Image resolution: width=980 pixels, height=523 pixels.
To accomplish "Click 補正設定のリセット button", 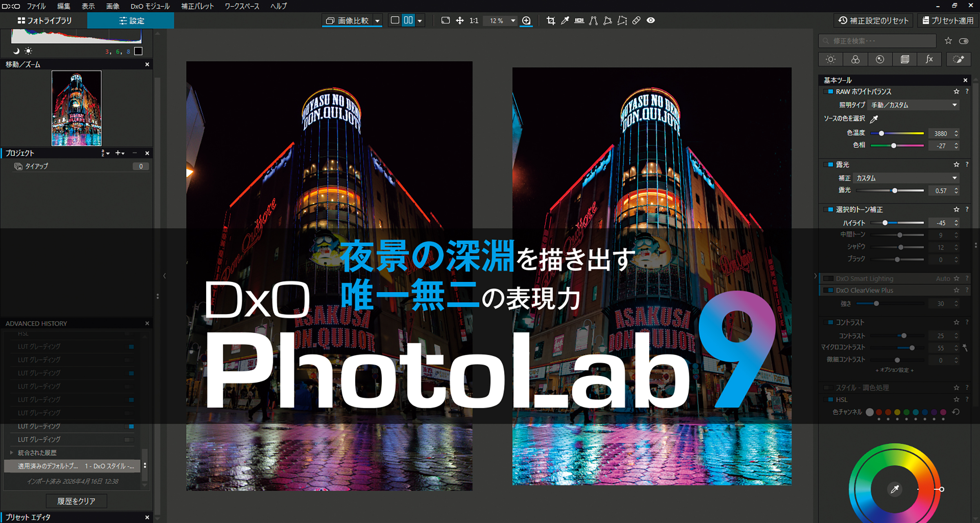I will point(873,20).
